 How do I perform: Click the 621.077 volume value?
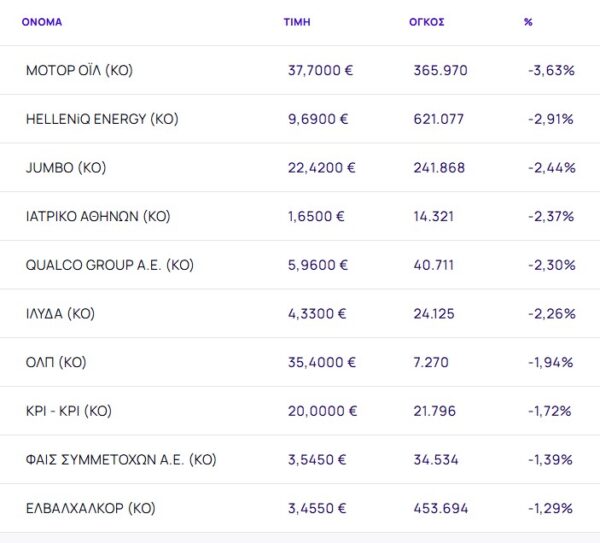point(439,119)
